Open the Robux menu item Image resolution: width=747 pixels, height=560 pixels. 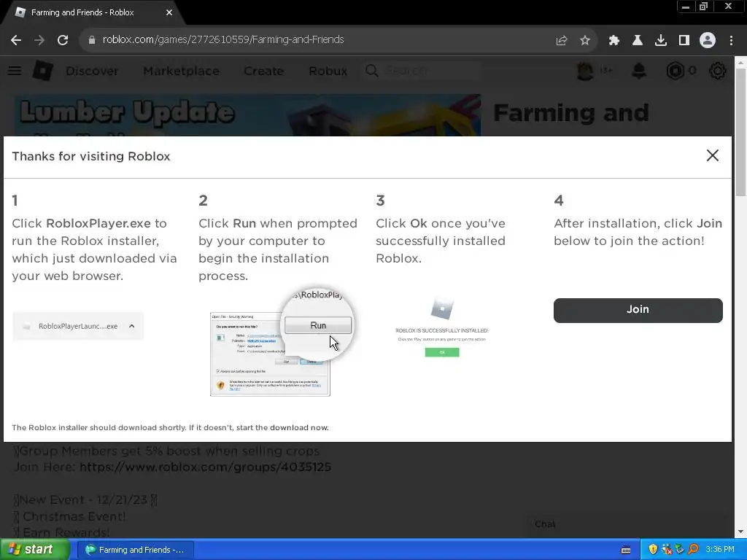[x=328, y=71]
